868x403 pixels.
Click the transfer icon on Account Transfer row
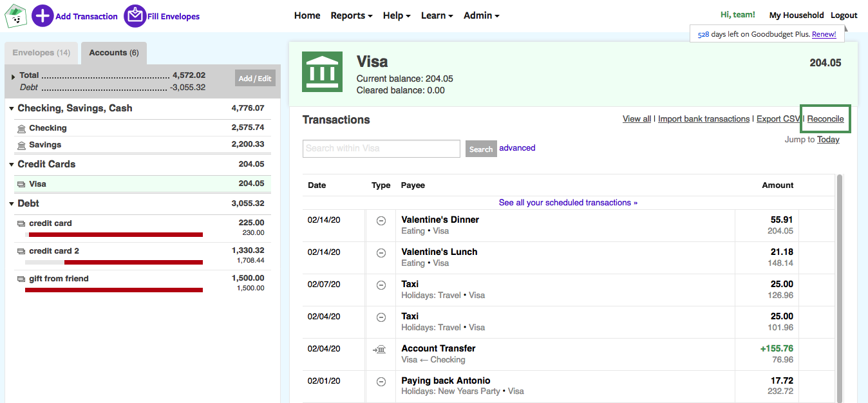click(380, 349)
